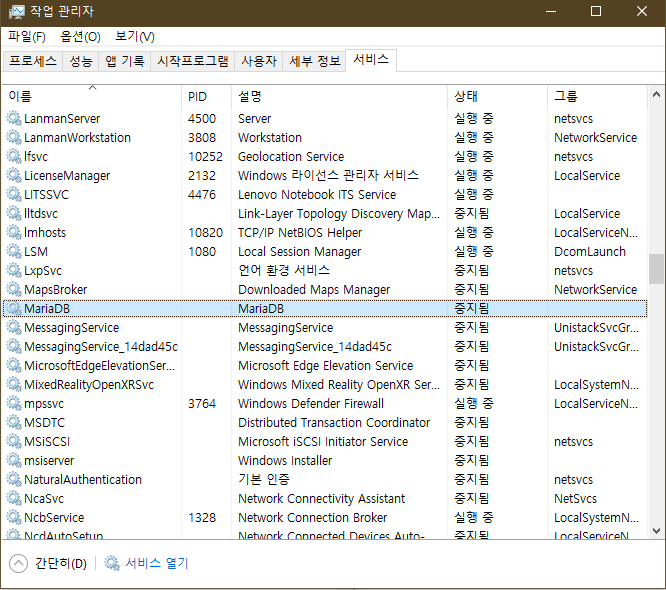Click the Windows Installer description

[285, 460]
